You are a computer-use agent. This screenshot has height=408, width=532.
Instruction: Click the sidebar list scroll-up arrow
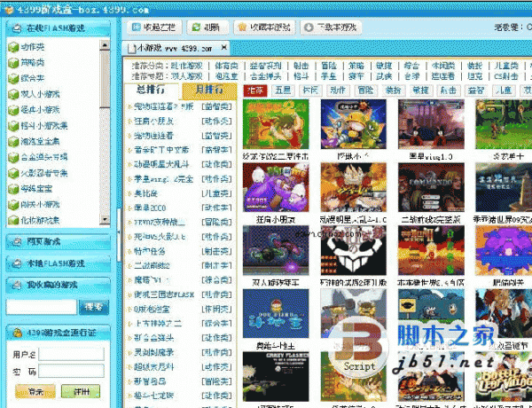pos(105,45)
